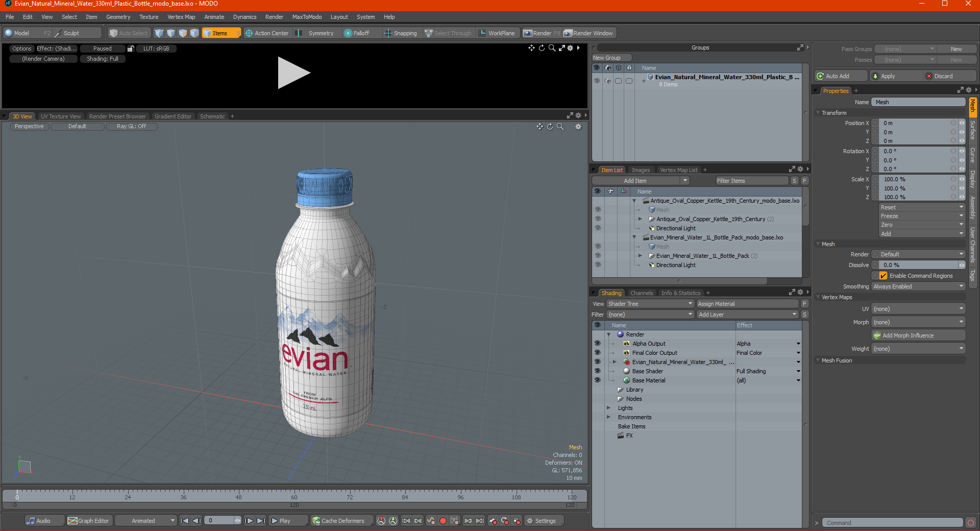This screenshot has width=980, height=531.
Task: Switch to Schematic tab
Action: (x=212, y=116)
